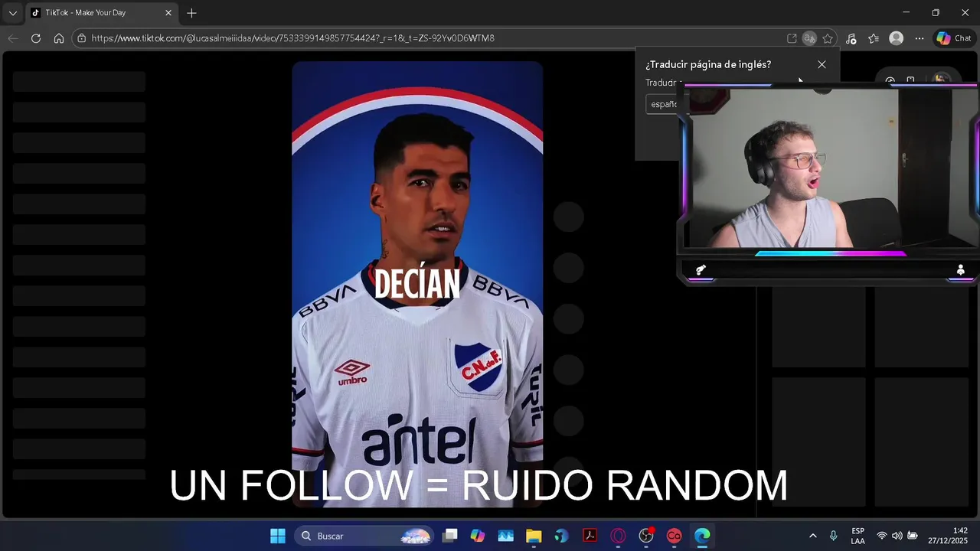
Task: Open this site in app icon
Action: 792,38
